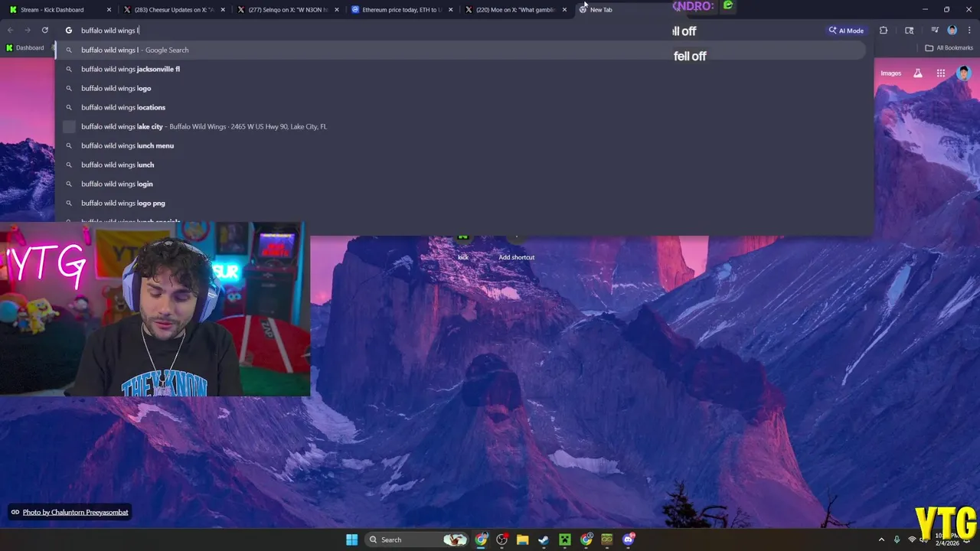Close the Stream - Kick Dashboard tab

pos(109,10)
